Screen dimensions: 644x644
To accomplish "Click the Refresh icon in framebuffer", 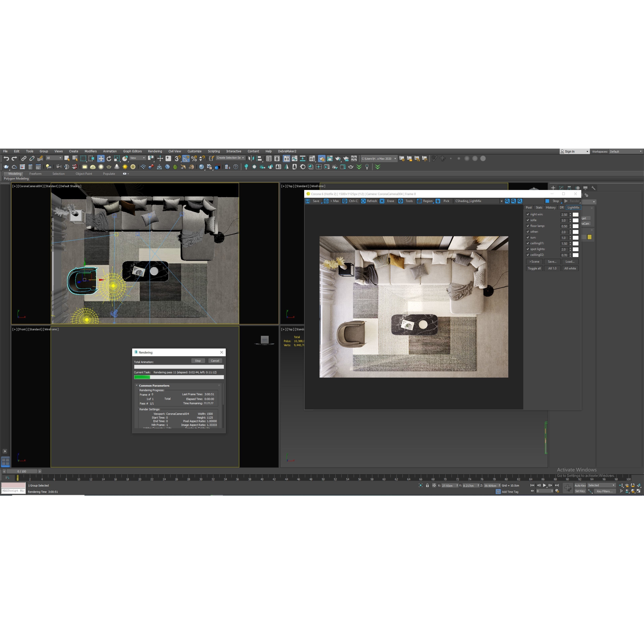I will click(x=363, y=201).
